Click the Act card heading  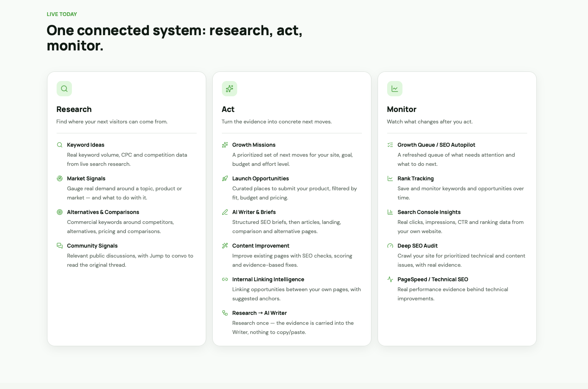[x=228, y=109]
